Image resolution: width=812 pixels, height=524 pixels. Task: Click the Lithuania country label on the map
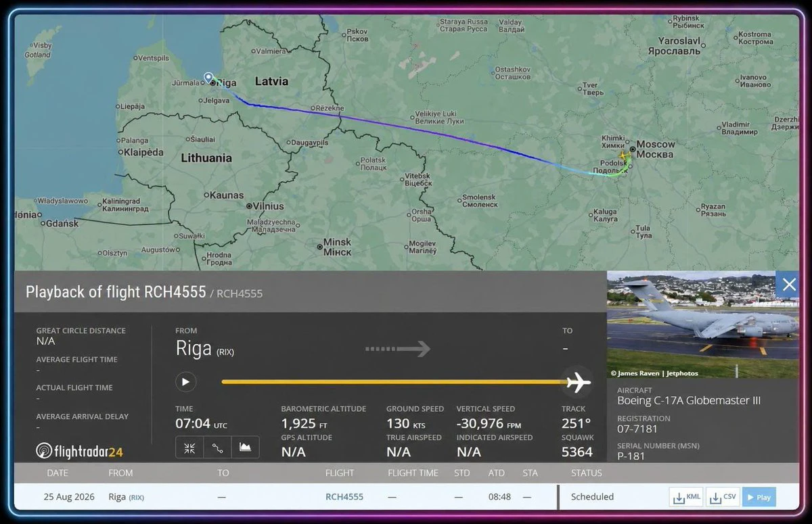pyautogui.click(x=206, y=158)
